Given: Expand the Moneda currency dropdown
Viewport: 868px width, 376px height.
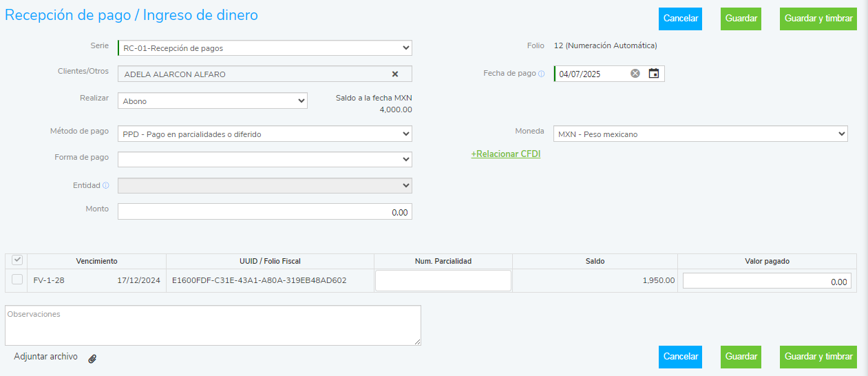Looking at the screenshot, I should pyautogui.click(x=701, y=134).
